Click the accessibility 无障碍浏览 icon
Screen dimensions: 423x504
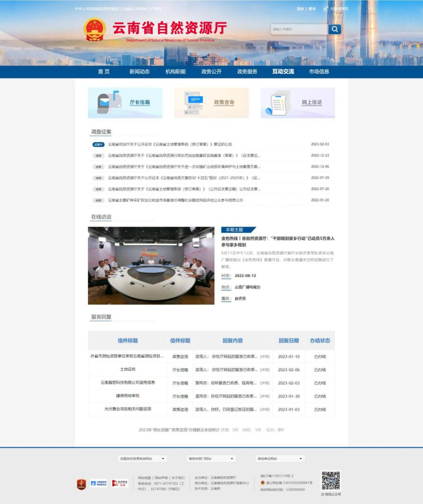[x=326, y=9]
